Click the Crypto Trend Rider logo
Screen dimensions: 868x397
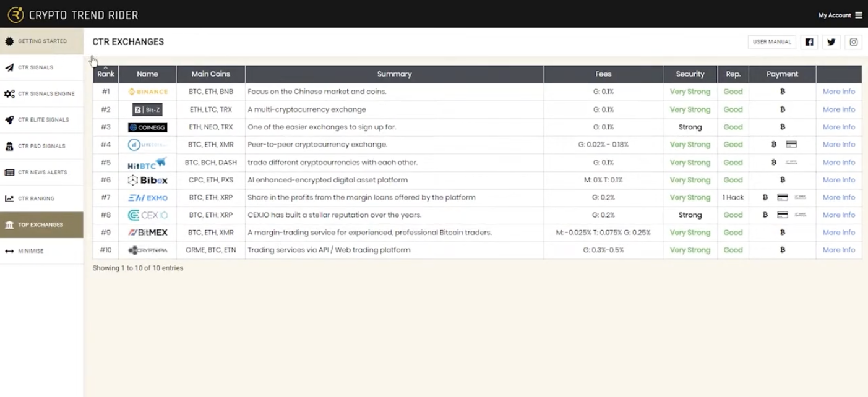[73, 15]
